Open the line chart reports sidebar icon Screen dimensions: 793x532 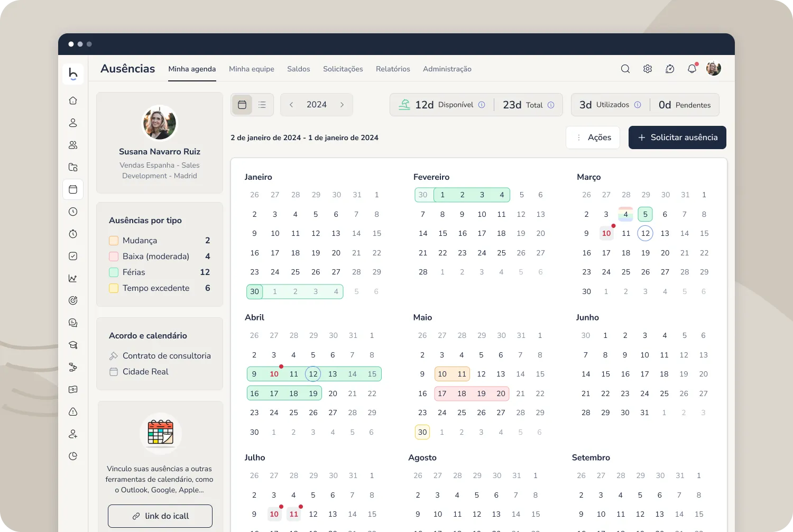(x=73, y=278)
